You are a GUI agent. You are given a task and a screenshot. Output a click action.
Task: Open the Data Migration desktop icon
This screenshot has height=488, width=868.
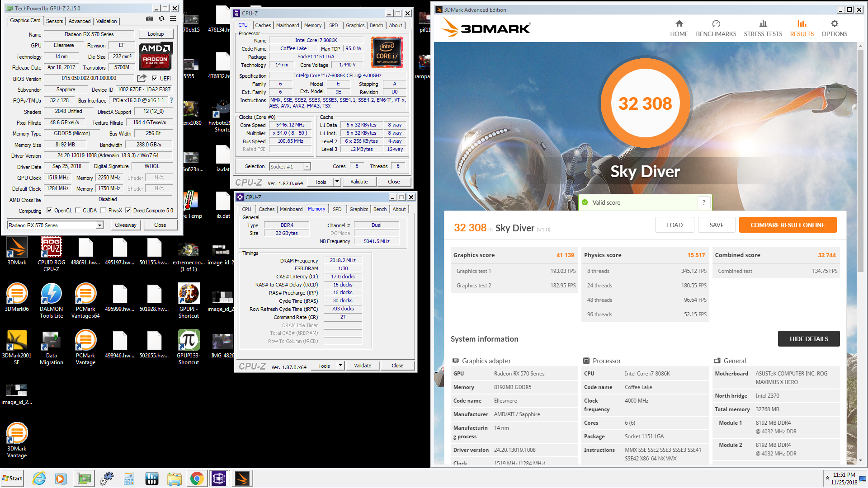51,347
